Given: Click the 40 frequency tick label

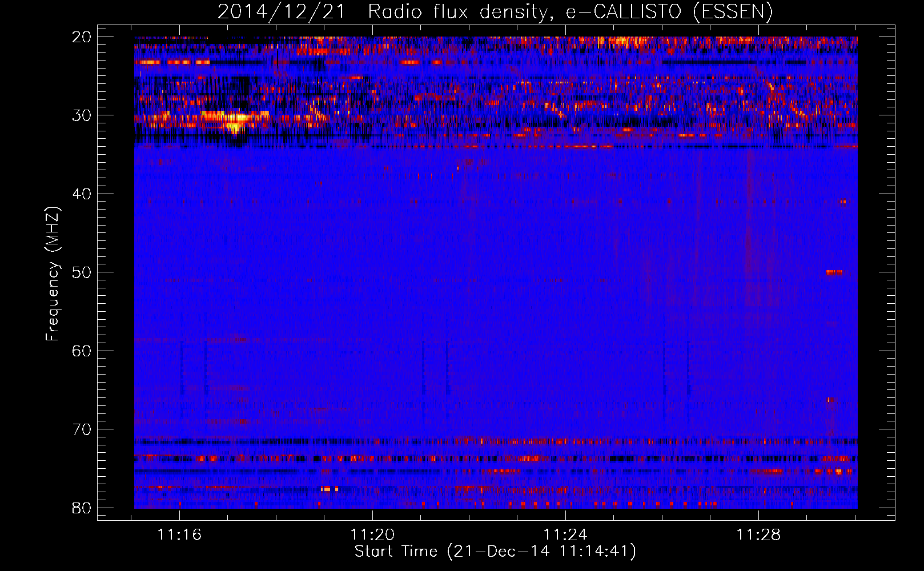Looking at the screenshot, I should tap(82, 194).
